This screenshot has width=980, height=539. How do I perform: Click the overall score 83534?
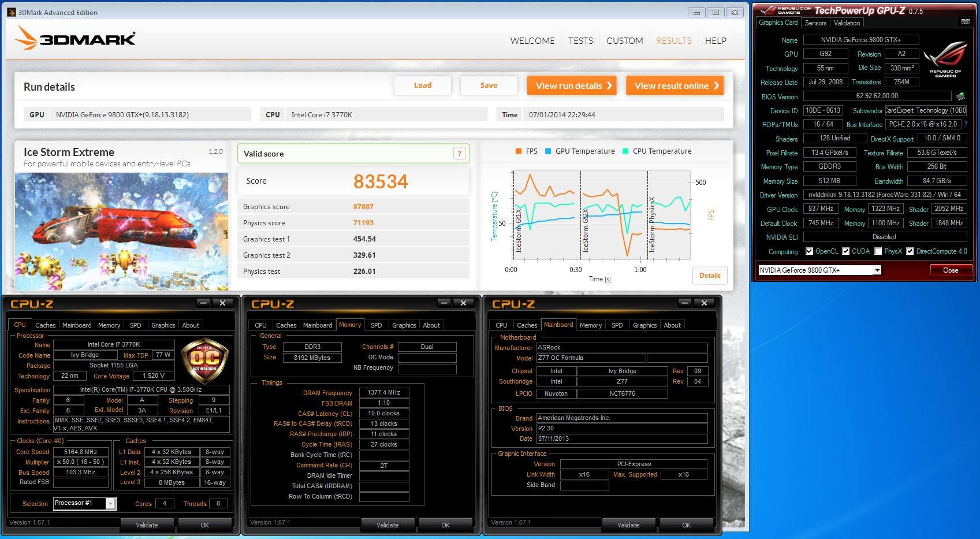pos(381,181)
